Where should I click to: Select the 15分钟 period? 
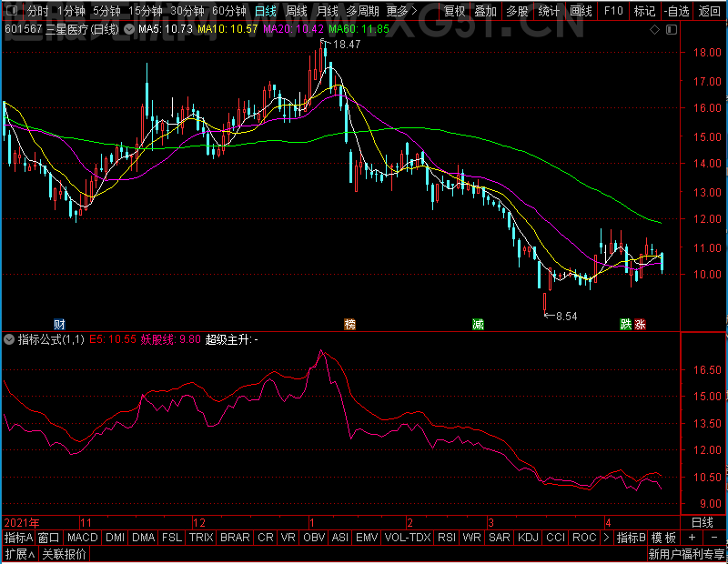[146, 11]
